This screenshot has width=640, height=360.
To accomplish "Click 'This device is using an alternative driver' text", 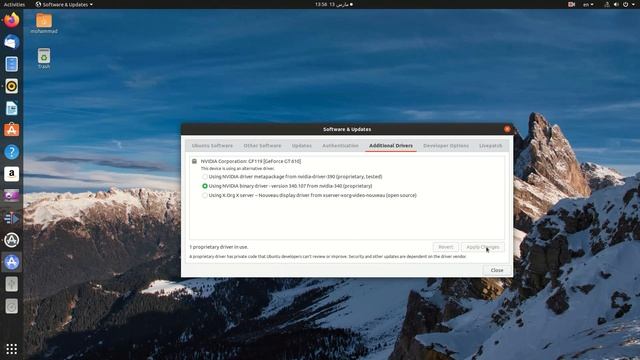I will (x=238, y=169).
